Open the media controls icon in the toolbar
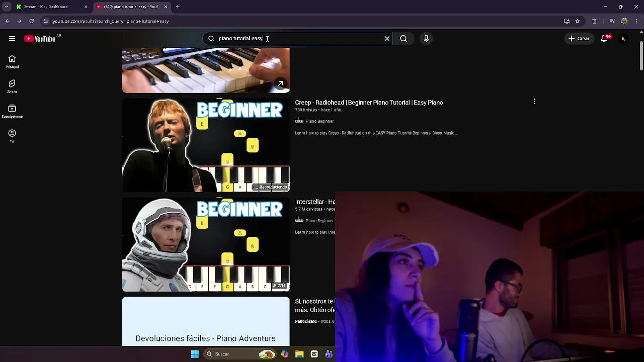This screenshot has height=362, width=644. (x=612, y=21)
